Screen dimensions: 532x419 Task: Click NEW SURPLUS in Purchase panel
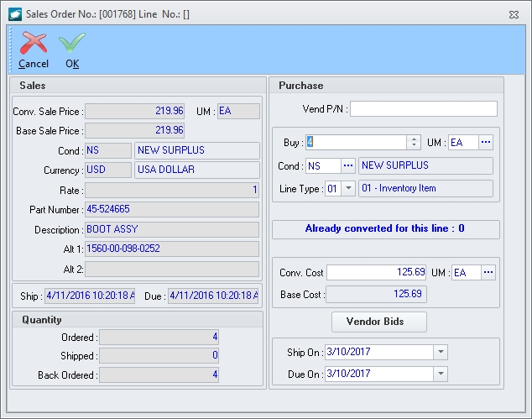coord(425,165)
